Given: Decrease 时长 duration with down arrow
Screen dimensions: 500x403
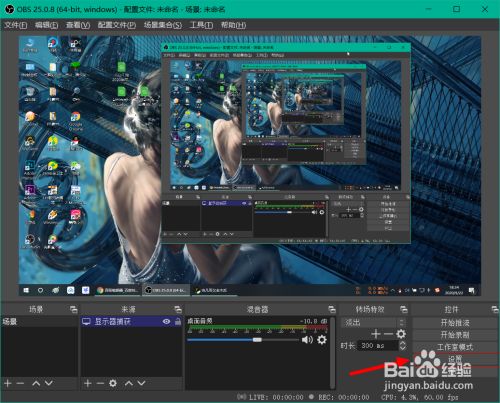Looking at the screenshot, I should pos(403,348).
